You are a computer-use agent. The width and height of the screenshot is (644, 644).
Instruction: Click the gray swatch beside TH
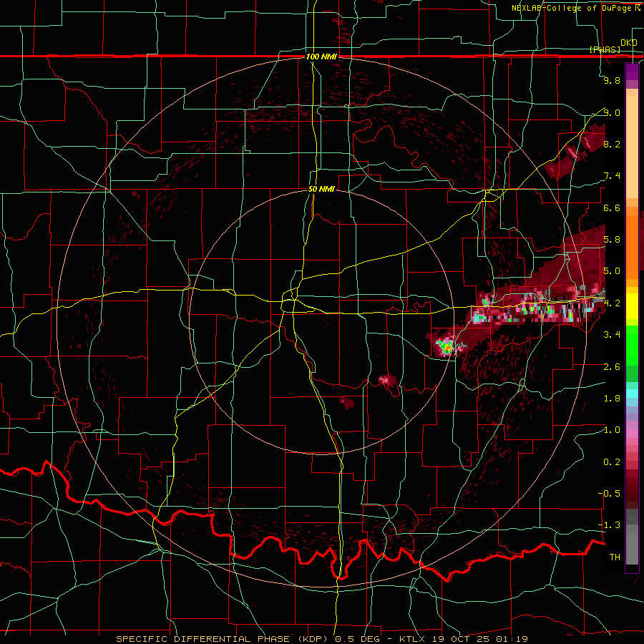pos(632,549)
